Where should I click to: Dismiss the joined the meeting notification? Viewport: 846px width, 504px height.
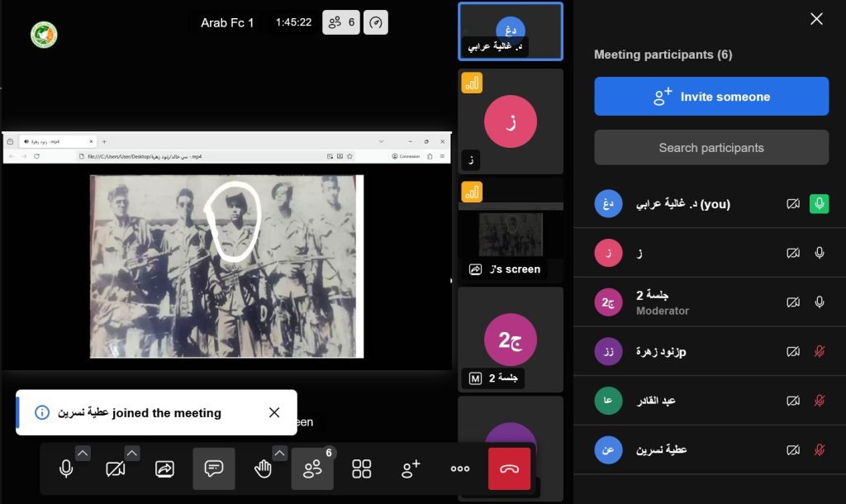click(274, 412)
